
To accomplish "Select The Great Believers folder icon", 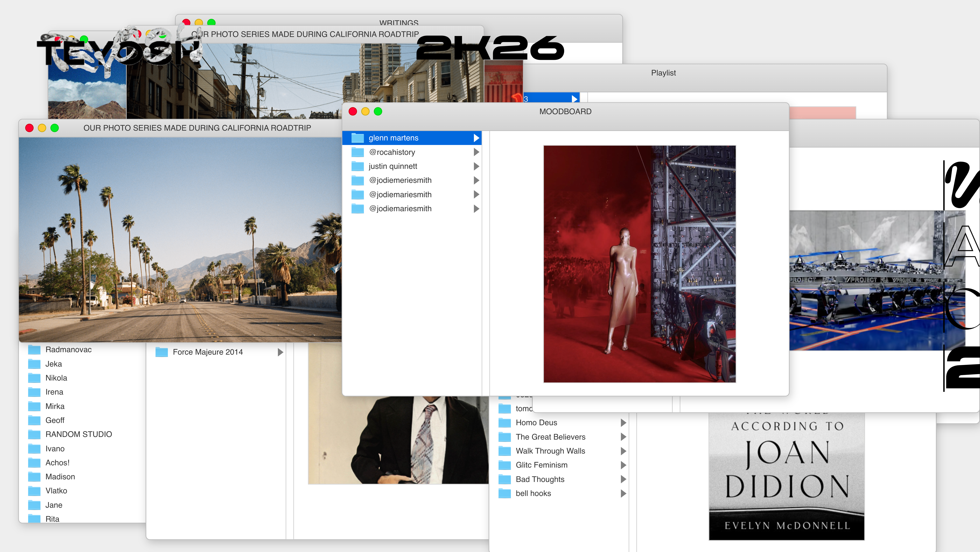I will 505,437.
